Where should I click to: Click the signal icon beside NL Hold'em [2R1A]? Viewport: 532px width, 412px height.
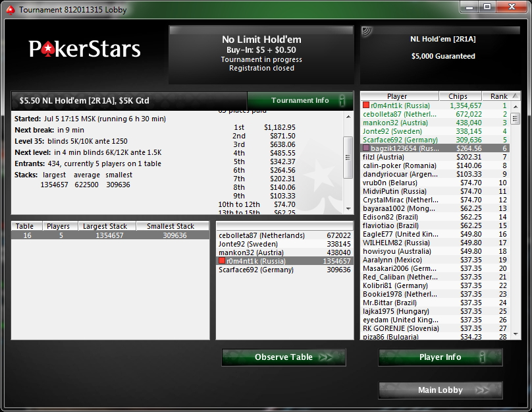click(x=367, y=31)
